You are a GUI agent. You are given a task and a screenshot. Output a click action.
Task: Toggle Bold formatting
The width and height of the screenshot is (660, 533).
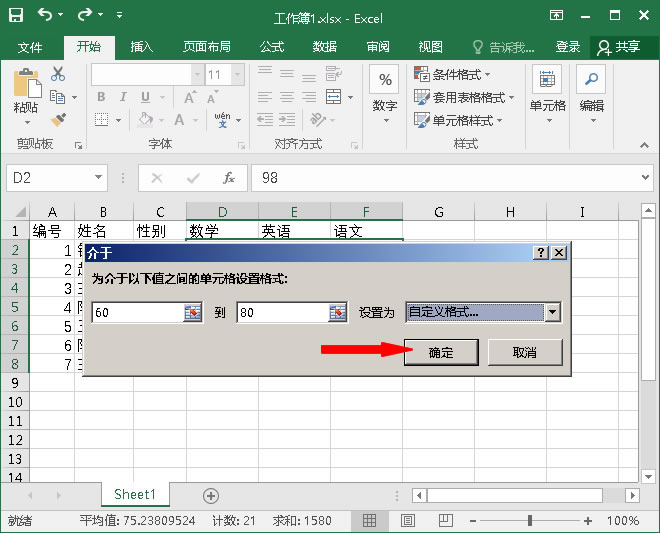pos(101,97)
